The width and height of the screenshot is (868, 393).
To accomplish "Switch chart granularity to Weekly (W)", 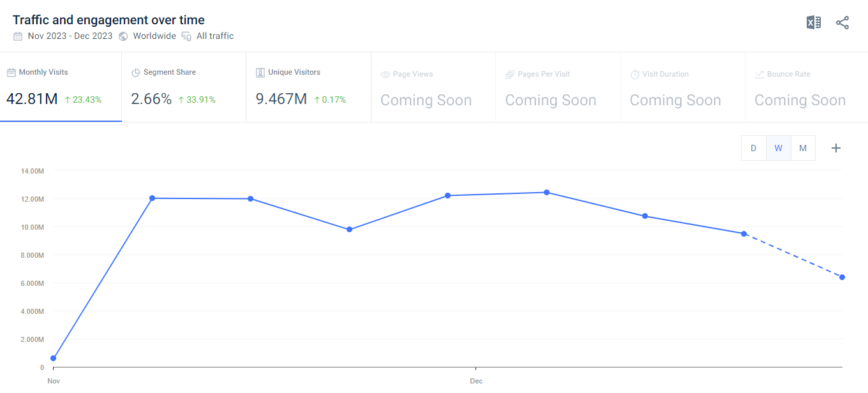I will (x=778, y=148).
